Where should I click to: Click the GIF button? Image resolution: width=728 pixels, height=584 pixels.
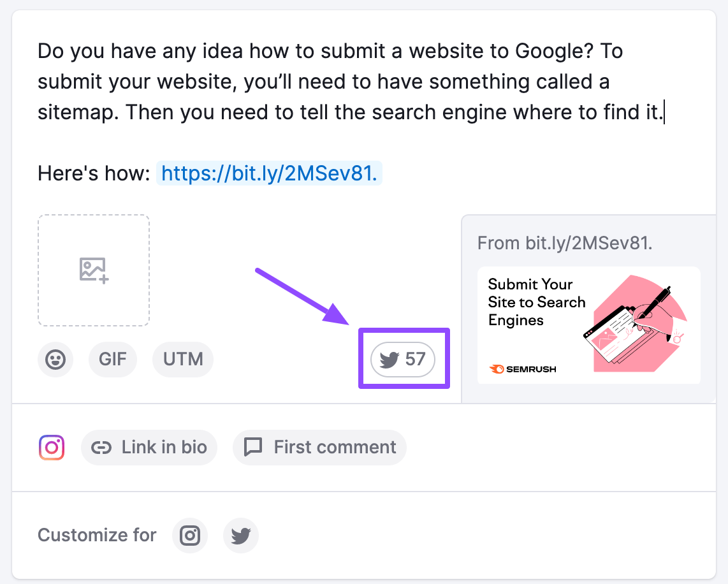click(113, 360)
